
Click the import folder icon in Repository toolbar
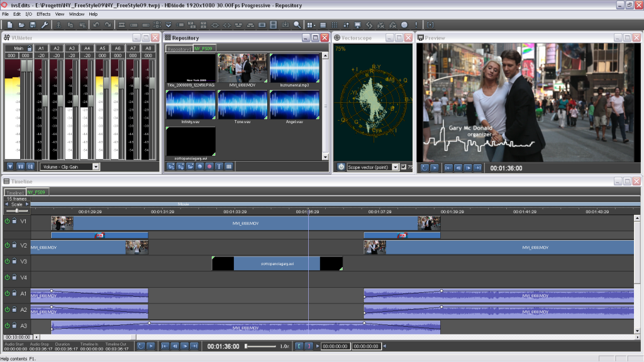(170, 167)
